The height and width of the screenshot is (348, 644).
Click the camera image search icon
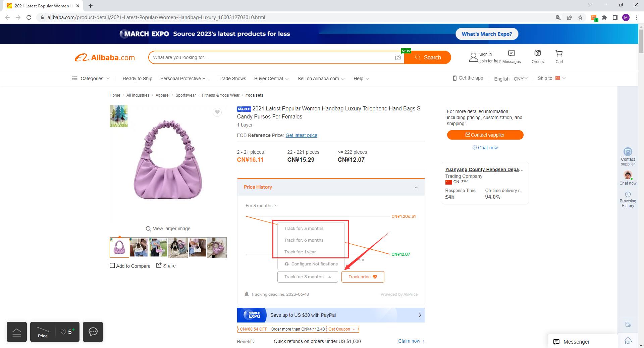(398, 57)
